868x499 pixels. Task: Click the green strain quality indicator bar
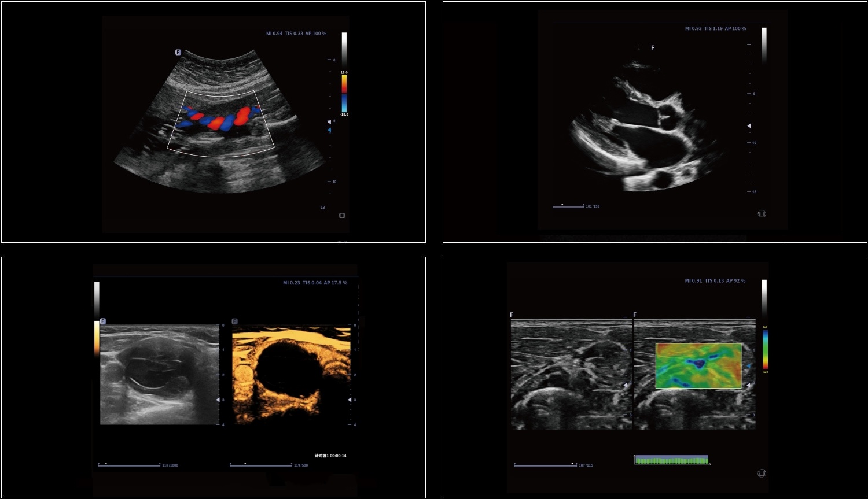tap(671, 460)
